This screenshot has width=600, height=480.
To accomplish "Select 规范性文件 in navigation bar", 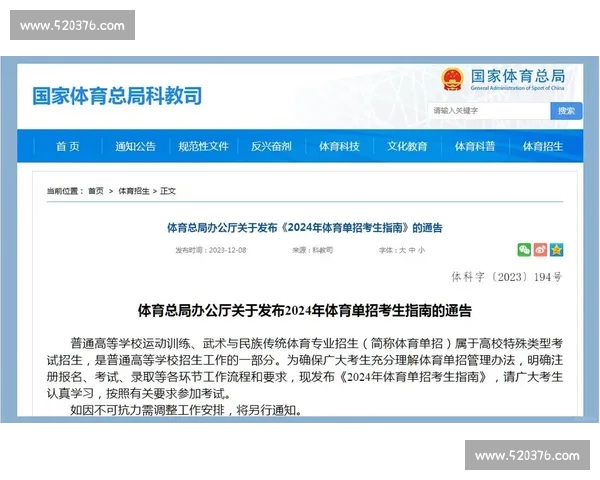I will tap(203, 146).
